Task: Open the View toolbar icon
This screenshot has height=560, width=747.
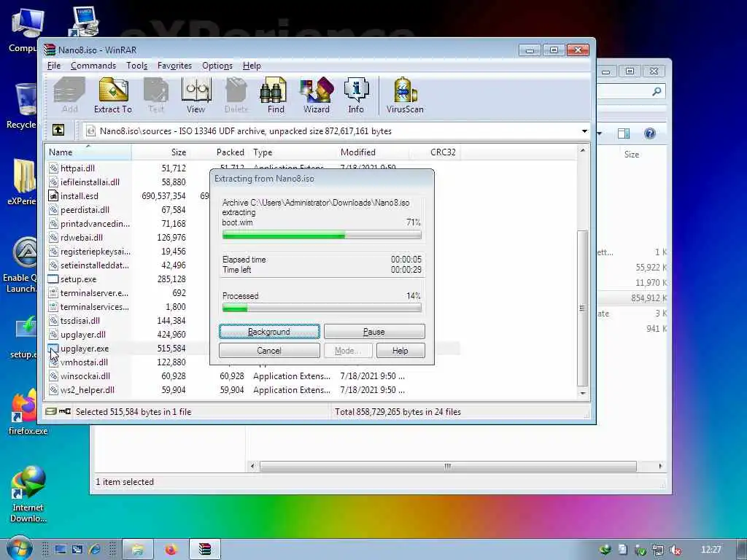Action: pyautogui.click(x=196, y=96)
